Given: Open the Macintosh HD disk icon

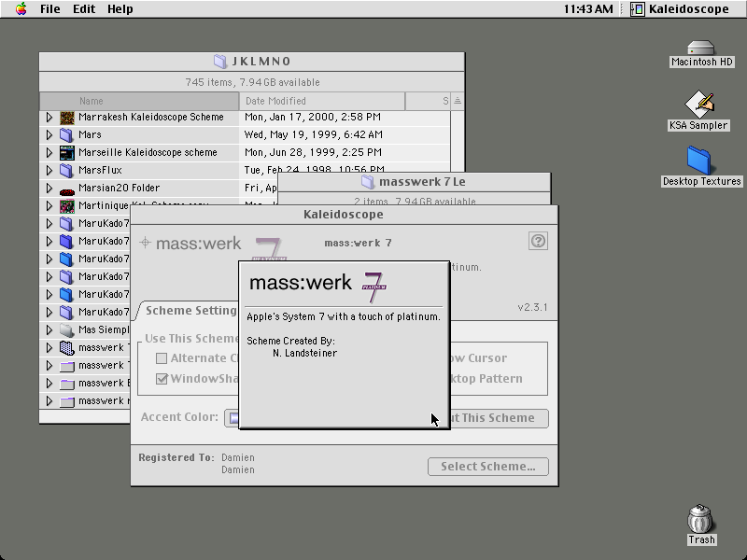Looking at the screenshot, I should coord(701,49).
